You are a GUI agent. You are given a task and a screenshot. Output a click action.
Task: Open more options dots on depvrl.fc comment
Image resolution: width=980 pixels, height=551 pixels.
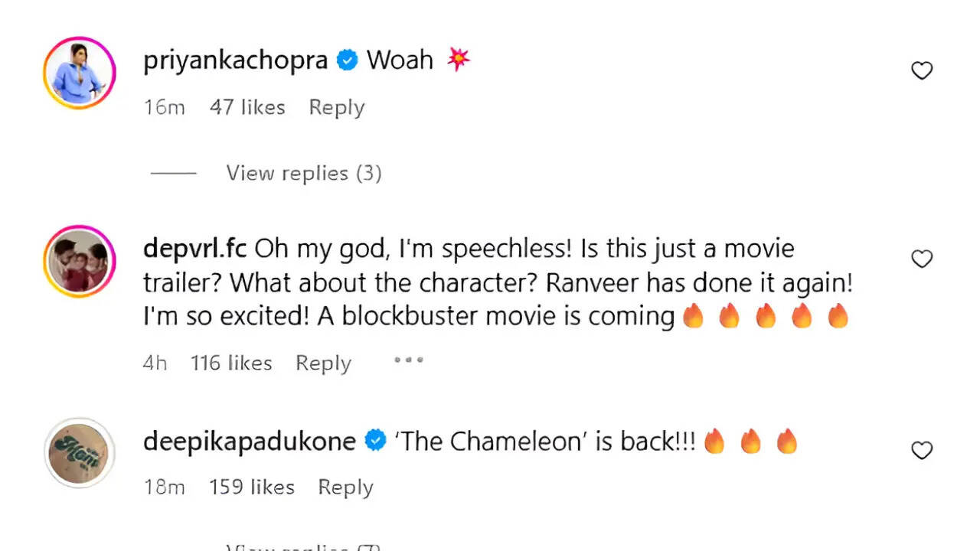pyautogui.click(x=408, y=360)
